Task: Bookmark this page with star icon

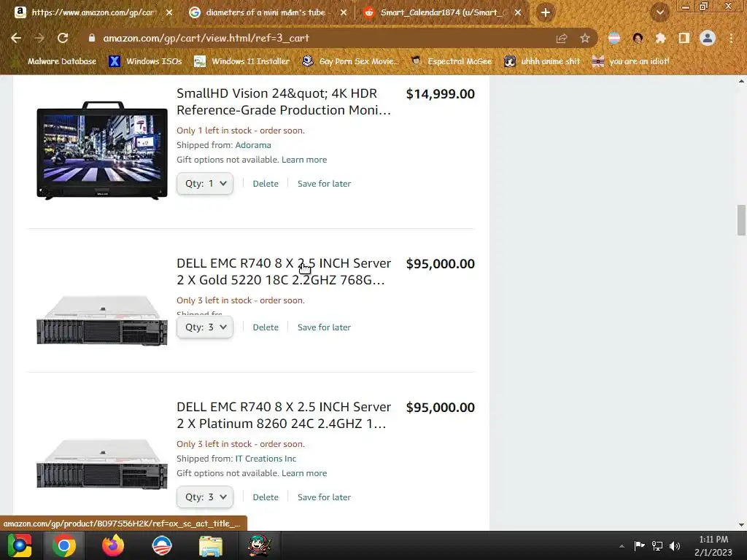Action: click(x=585, y=38)
